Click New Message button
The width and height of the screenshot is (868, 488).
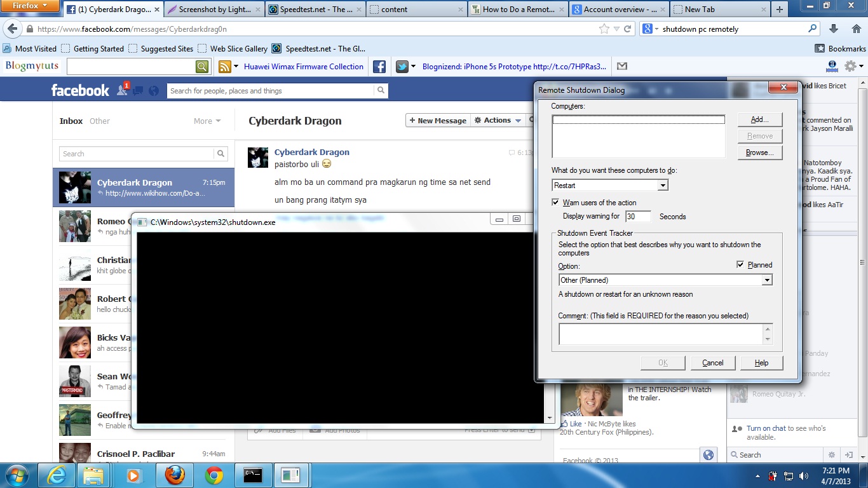coord(437,120)
